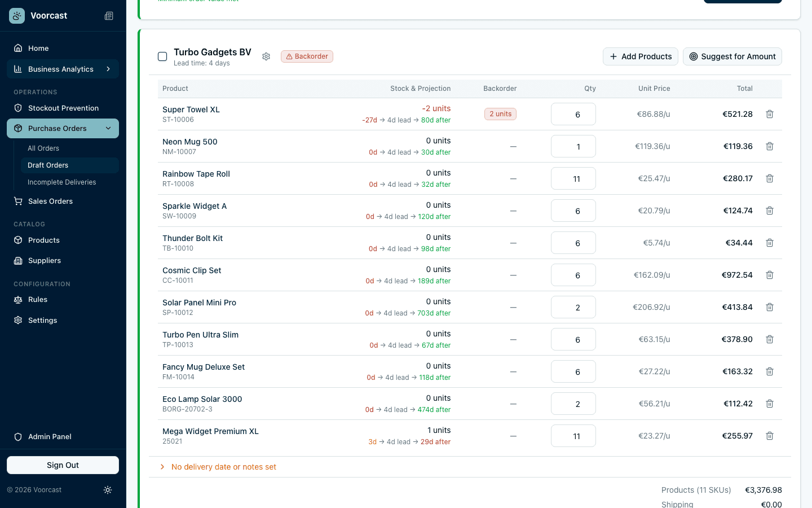Open Incomplete Deliveries from the sidebar

62,182
